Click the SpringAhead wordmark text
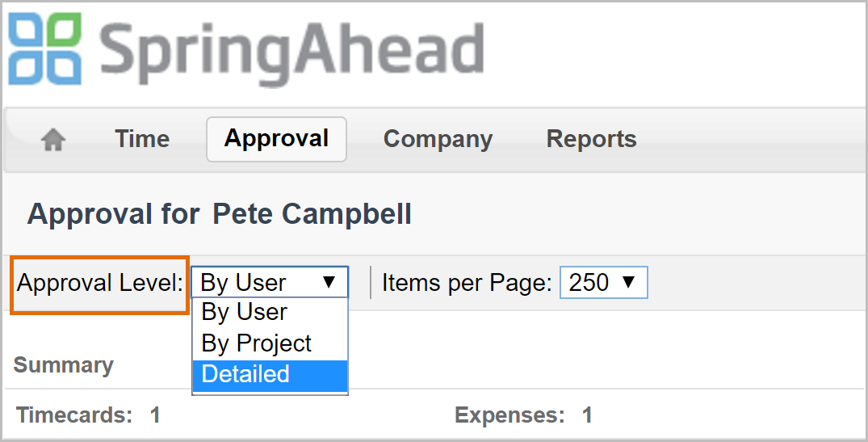The image size is (868, 442). (292, 49)
